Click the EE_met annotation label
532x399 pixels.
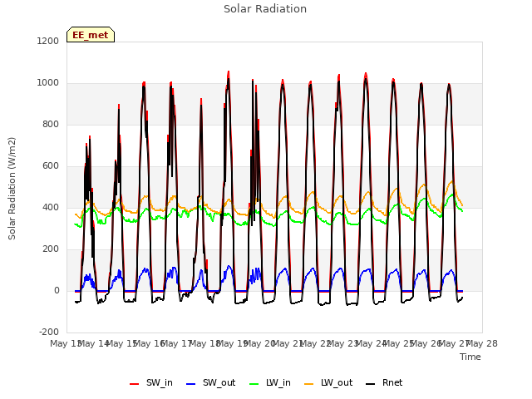(x=91, y=35)
